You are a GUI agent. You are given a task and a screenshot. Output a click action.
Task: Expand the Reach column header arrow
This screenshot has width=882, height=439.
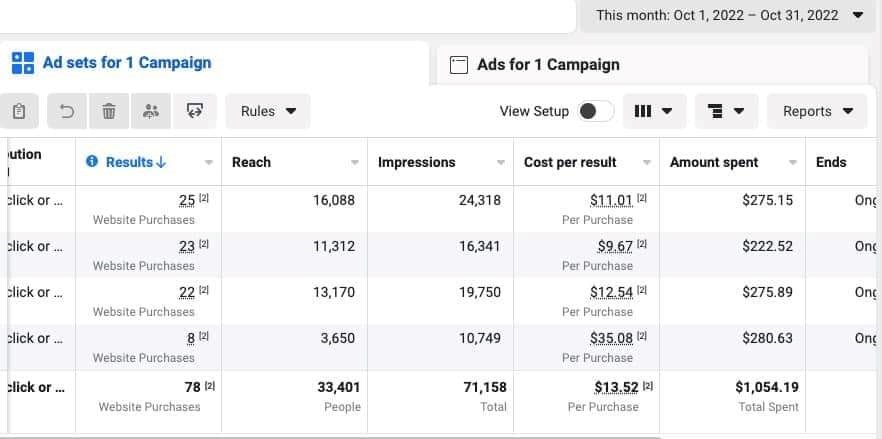pyautogui.click(x=355, y=163)
